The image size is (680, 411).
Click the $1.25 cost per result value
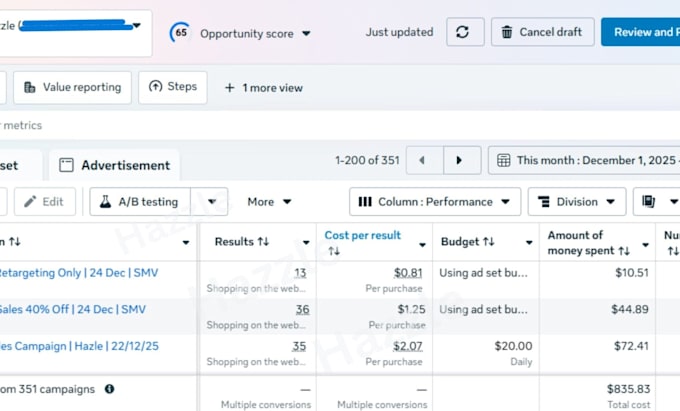tap(411, 309)
